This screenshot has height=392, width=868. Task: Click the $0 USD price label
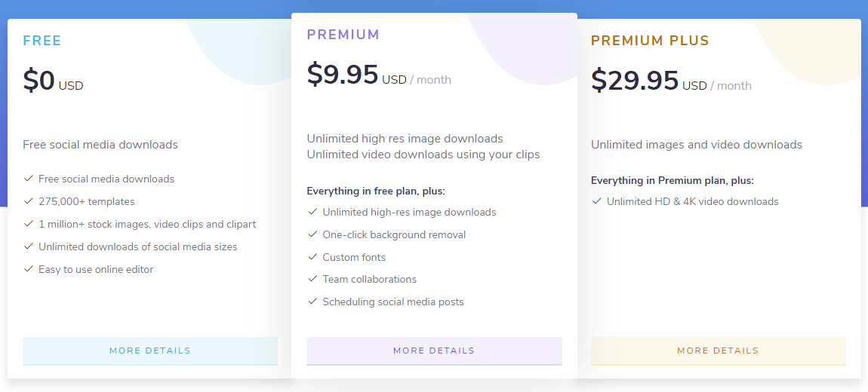53,81
